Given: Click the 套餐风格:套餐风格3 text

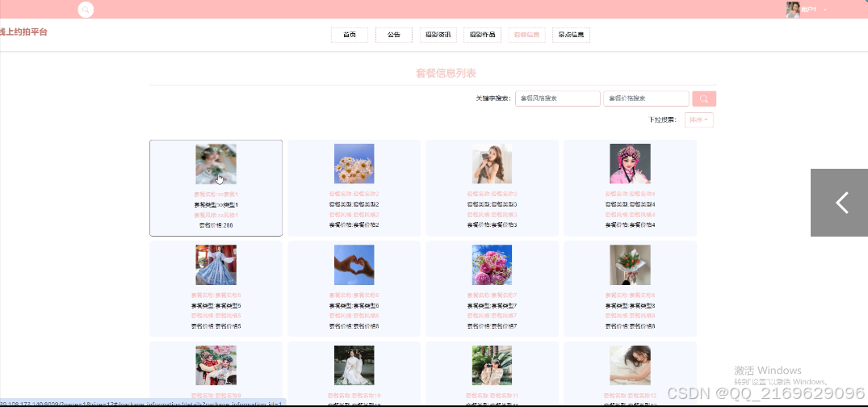Looking at the screenshot, I should point(492,215).
